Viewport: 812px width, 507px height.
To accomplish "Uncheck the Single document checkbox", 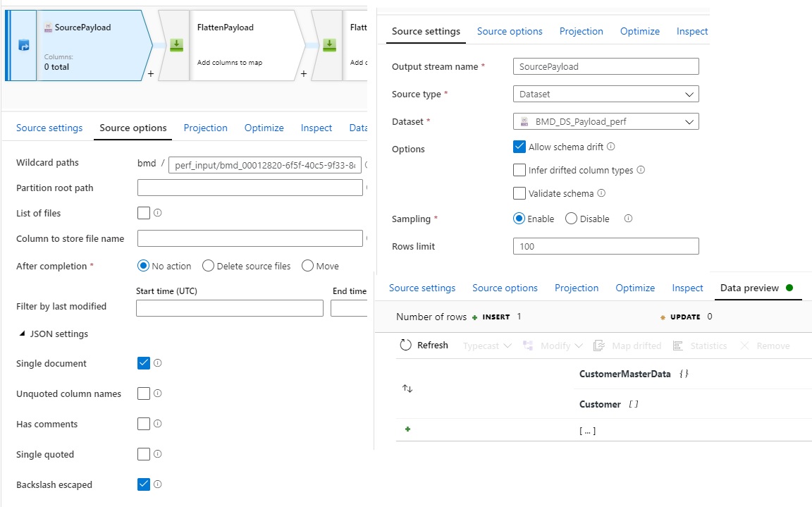I will click(x=144, y=363).
